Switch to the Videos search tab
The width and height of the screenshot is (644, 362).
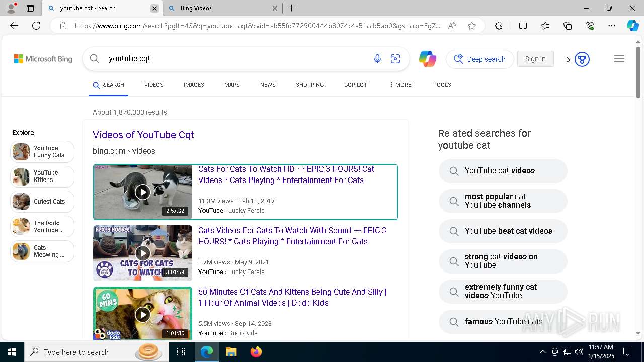(x=153, y=85)
